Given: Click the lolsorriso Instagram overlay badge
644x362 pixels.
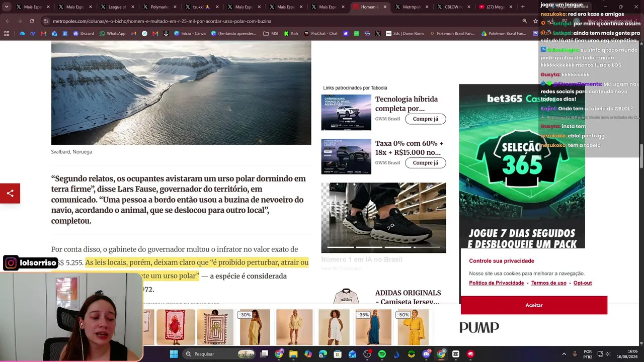Looking at the screenshot, I should point(31,263).
